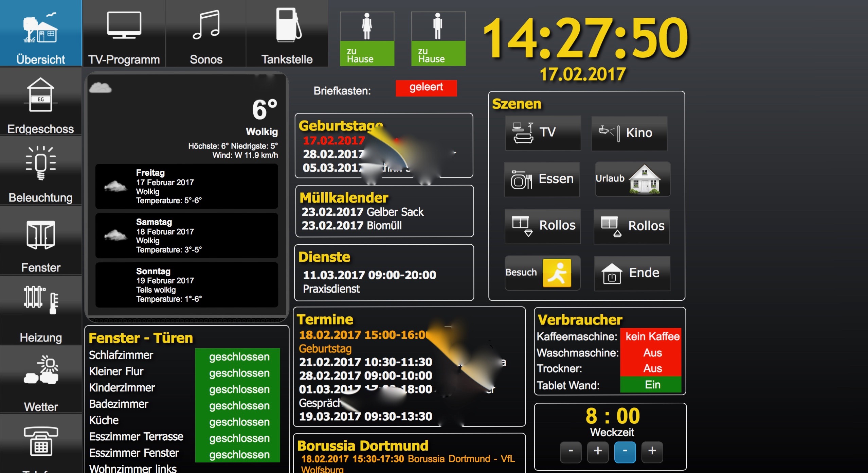This screenshot has width=868, height=473.
Task: Click the Samstag weather forecast entry
Action: tap(186, 236)
